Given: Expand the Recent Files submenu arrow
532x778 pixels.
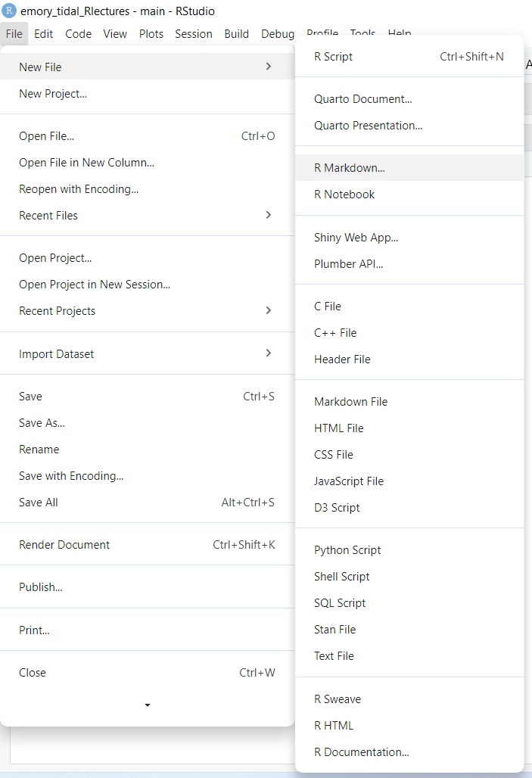Looking at the screenshot, I should pos(269,215).
